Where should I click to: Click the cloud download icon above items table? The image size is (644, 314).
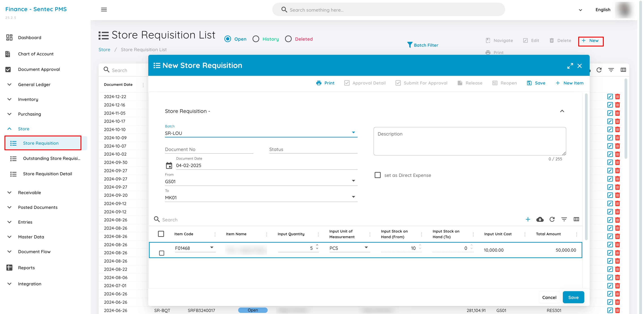pos(540,219)
